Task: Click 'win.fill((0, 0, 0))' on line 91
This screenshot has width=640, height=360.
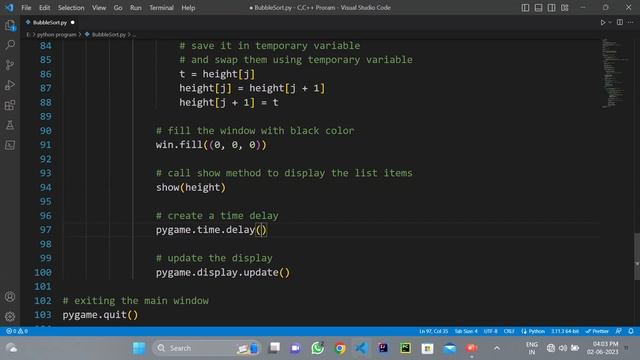Action: tap(211, 145)
